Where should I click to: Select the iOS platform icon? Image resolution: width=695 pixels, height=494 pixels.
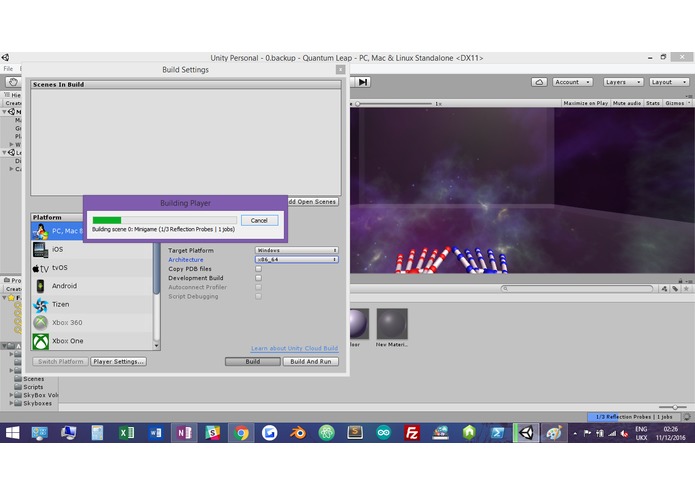[x=40, y=249]
